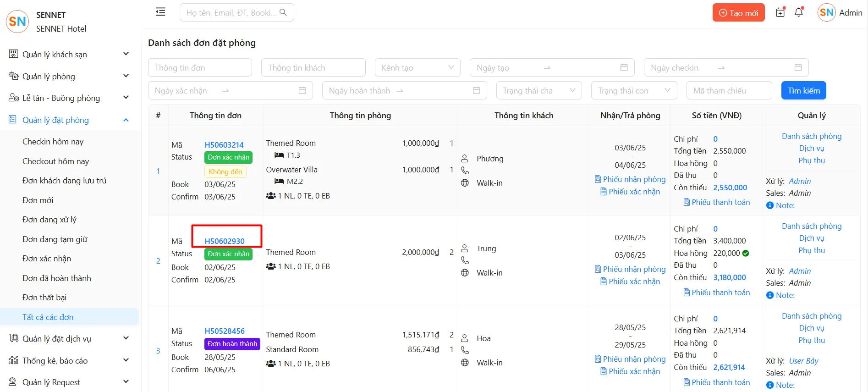This screenshot has width=868, height=392.
Task: Click the notification bell icon
Action: 799,12
